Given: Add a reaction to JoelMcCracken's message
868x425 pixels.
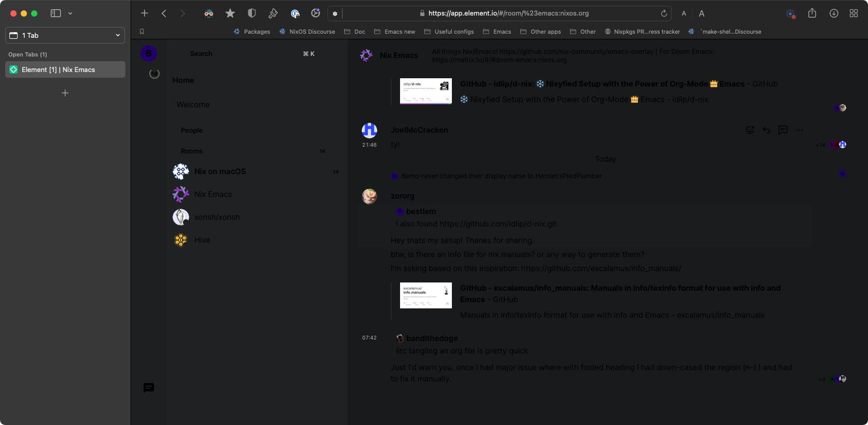Looking at the screenshot, I should coord(750,130).
